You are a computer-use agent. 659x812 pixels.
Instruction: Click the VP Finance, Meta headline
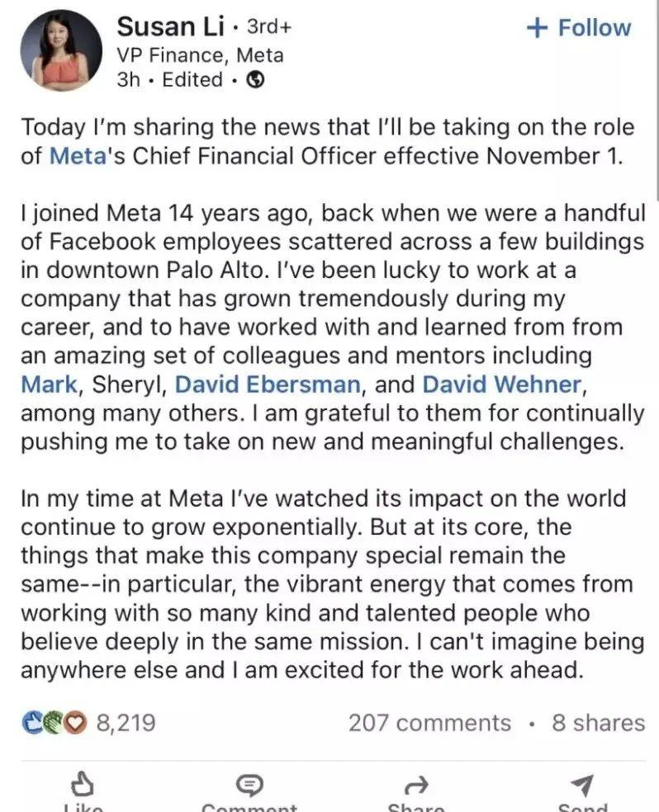(x=200, y=55)
